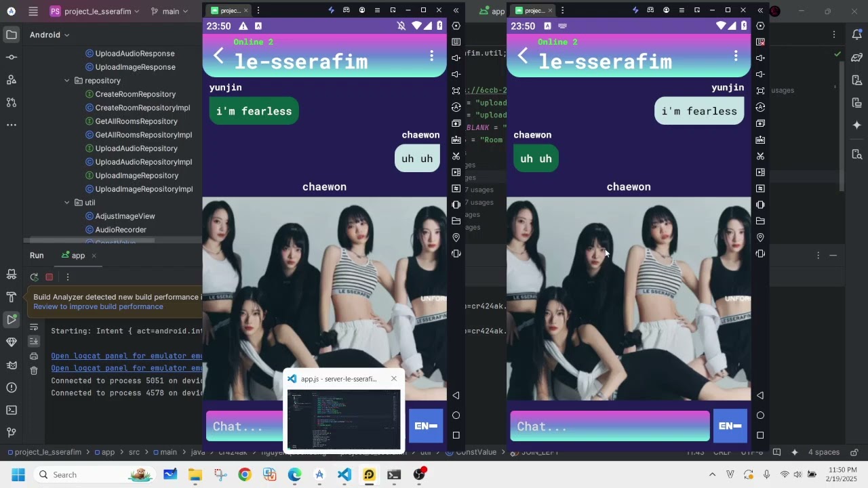The height and width of the screenshot is (488, 868).
Task: Open the App Quality Insights gem icon
Action: tap(12, 342)
